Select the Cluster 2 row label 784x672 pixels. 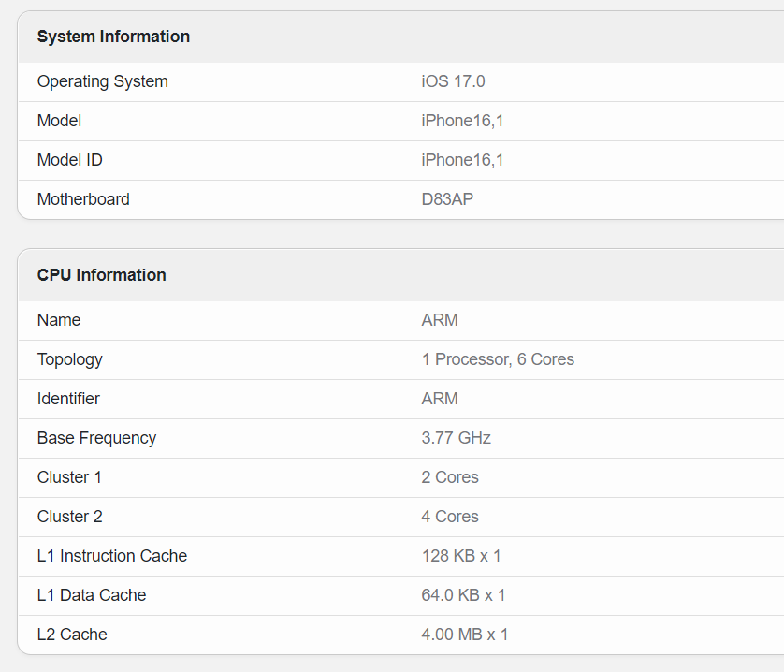[x=69, y=517]
